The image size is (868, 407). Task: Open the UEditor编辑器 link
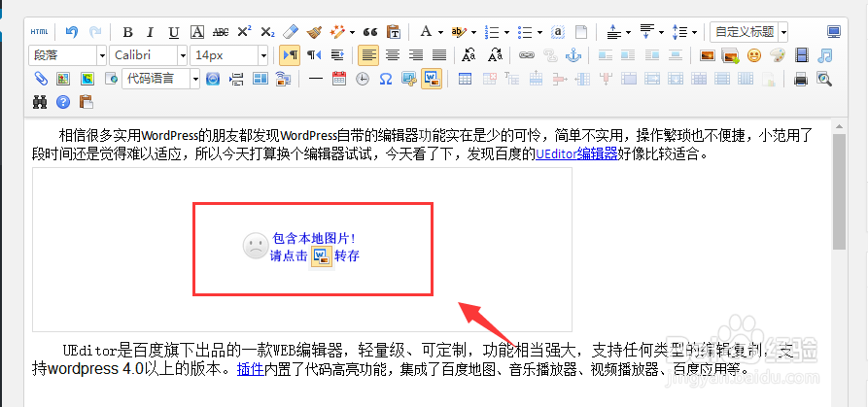pyautogui.click(x=576, y=153)
